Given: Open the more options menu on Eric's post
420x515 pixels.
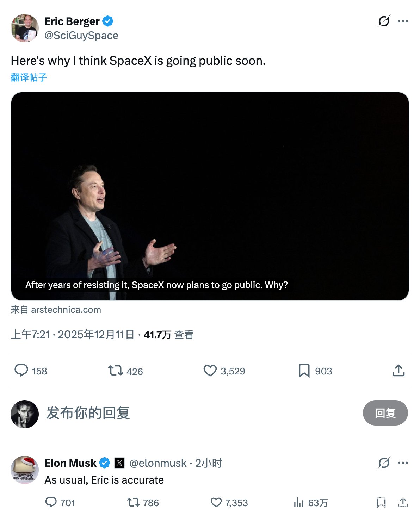Looking at the screenshot, I should (x=403, y=21).
